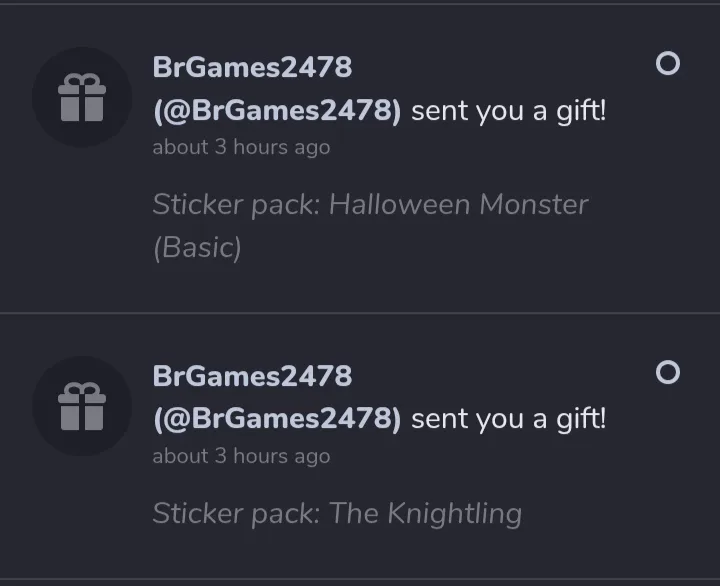Toggle the unread circle on The Knightling notification
Screen dimensions: 720x586
point(667,373)
